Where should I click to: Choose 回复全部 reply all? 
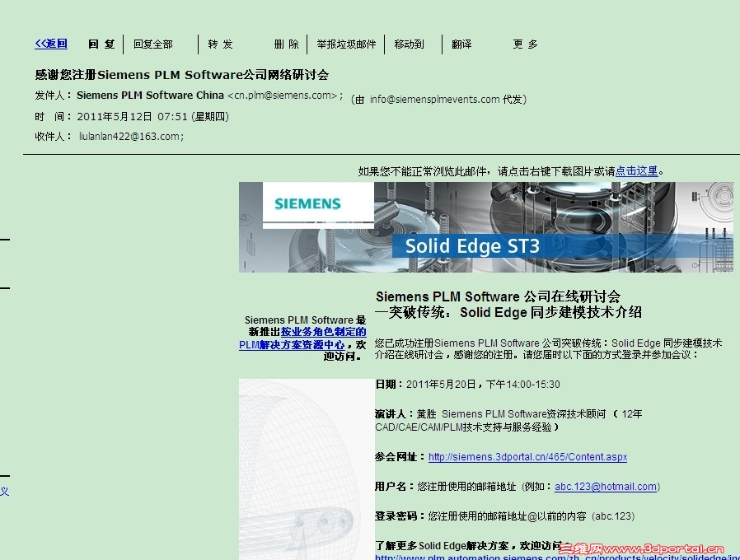(153, 44)
